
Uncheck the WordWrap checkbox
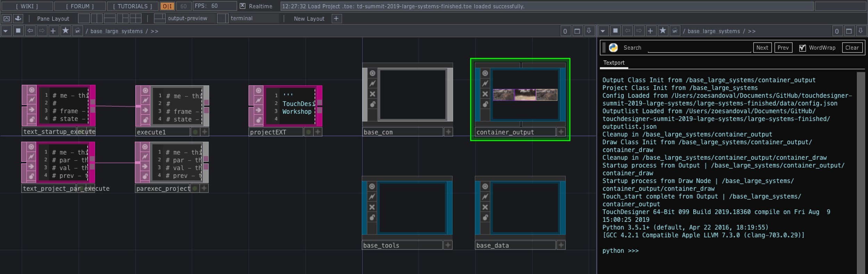[802, 48]
